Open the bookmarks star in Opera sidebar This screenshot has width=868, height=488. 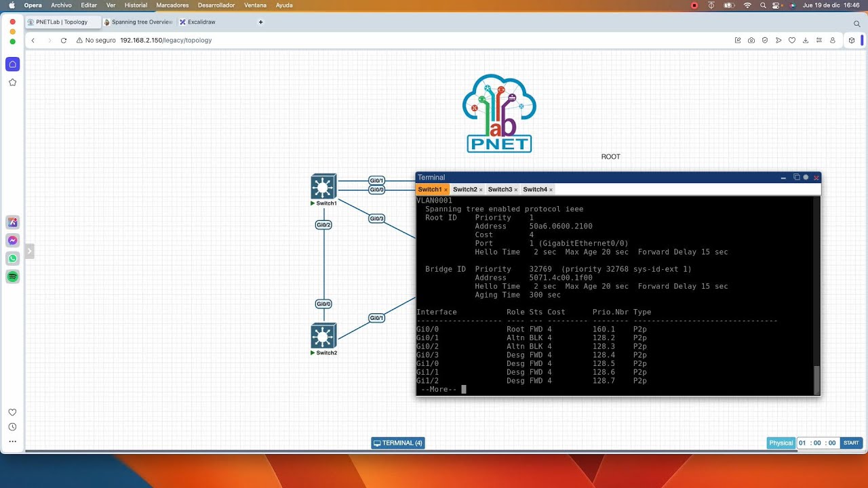[x=12, y=82]
